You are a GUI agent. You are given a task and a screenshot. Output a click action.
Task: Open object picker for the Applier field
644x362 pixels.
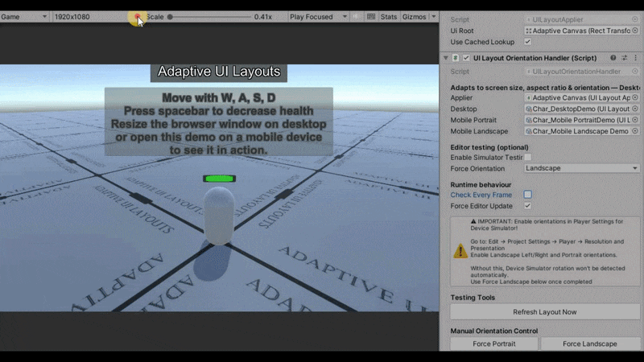coord(635,97)
